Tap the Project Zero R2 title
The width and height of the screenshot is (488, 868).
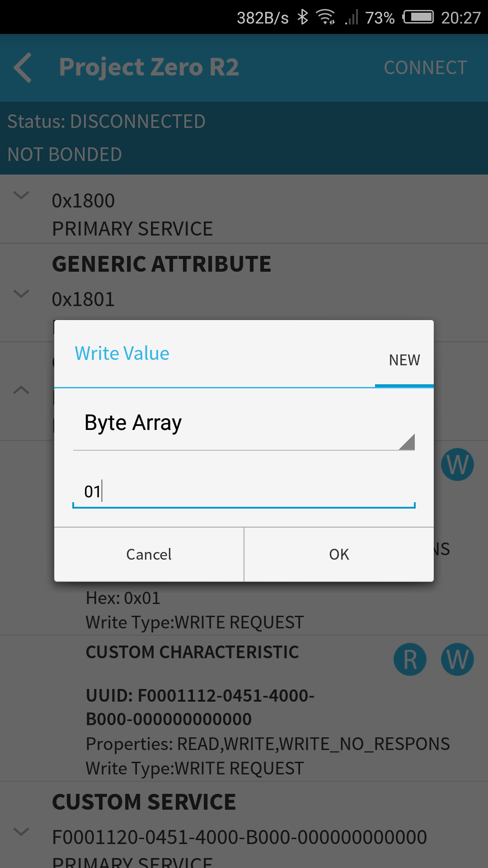(149, 67)
